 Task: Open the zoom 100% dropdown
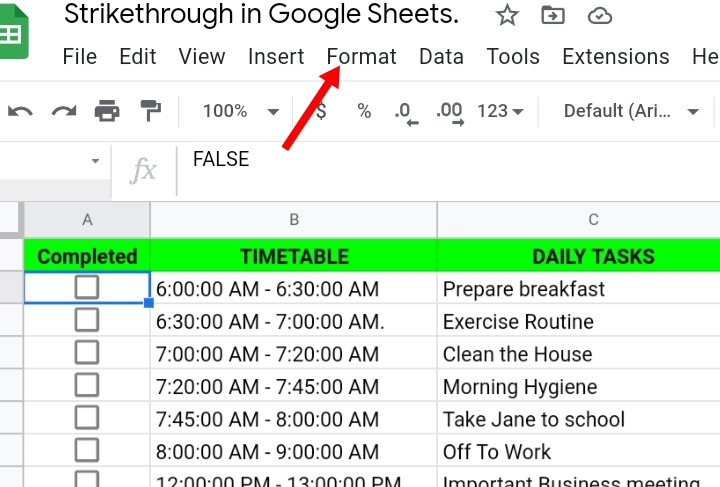pyautogui.click(x=241, y=112)
